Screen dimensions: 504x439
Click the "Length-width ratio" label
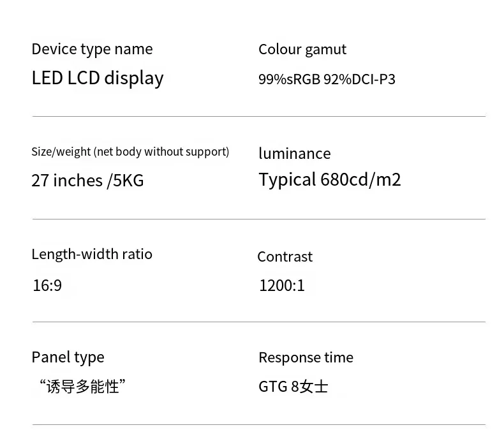pos(92,254)
